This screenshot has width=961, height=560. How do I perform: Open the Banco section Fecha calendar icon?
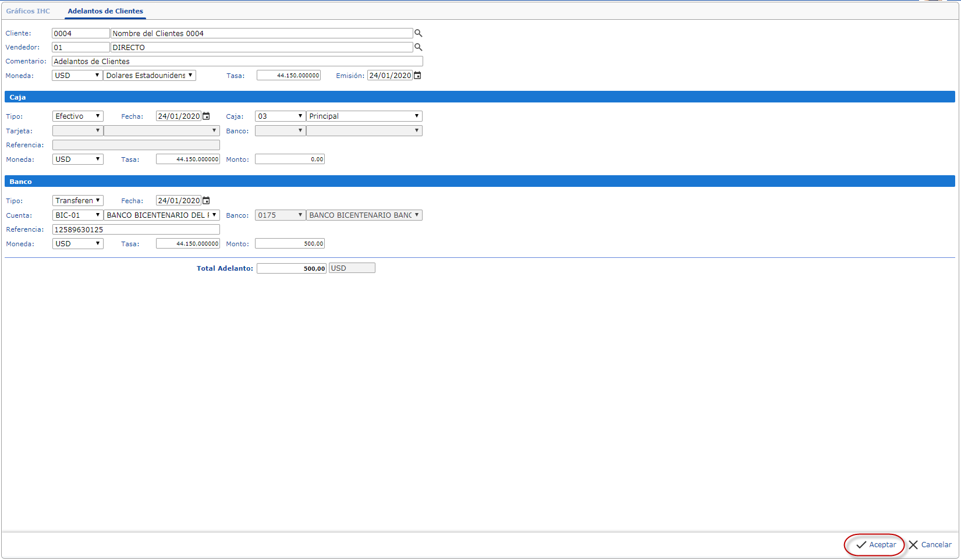tap(206, 200)
